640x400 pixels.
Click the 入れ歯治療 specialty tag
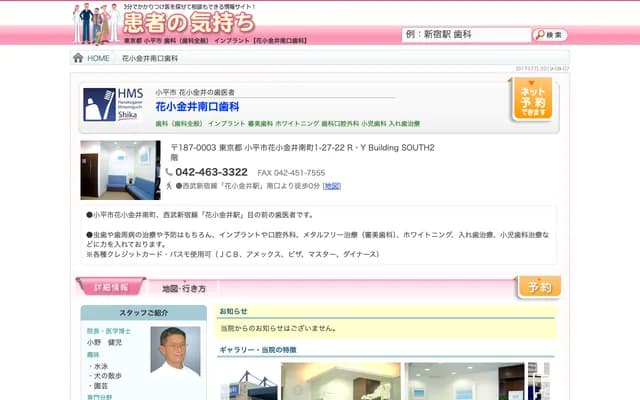coord(404,124)
